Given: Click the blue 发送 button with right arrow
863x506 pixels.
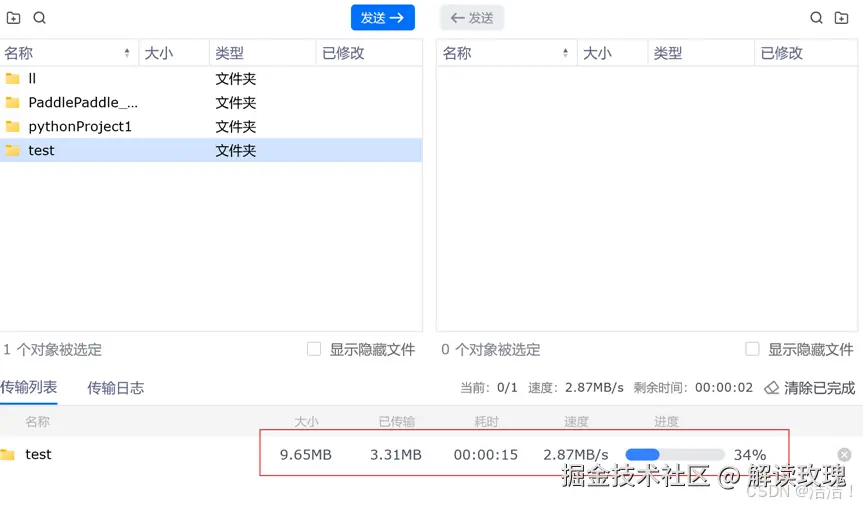Looking at the screenshot, I should pyautogui.click(x=383, y=18).
